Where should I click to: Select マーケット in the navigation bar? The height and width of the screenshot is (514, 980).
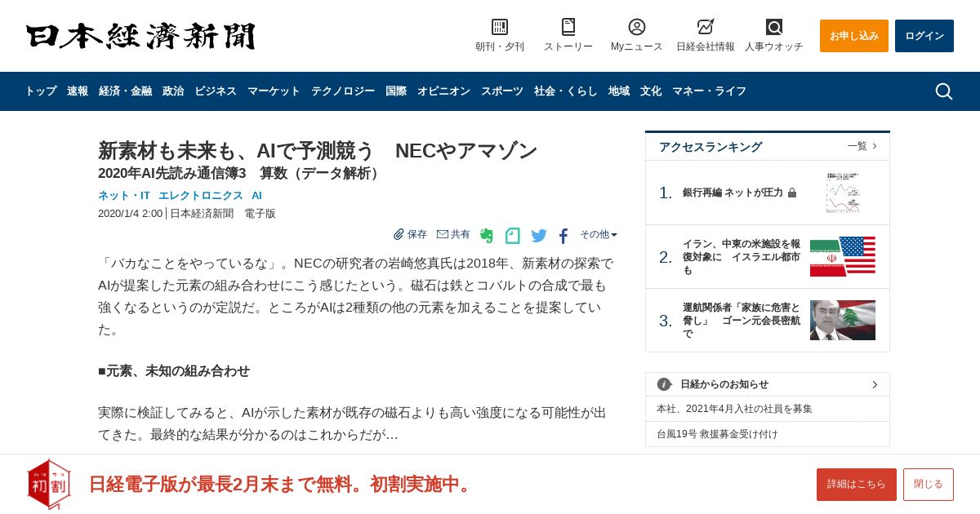tap(274, 91)
